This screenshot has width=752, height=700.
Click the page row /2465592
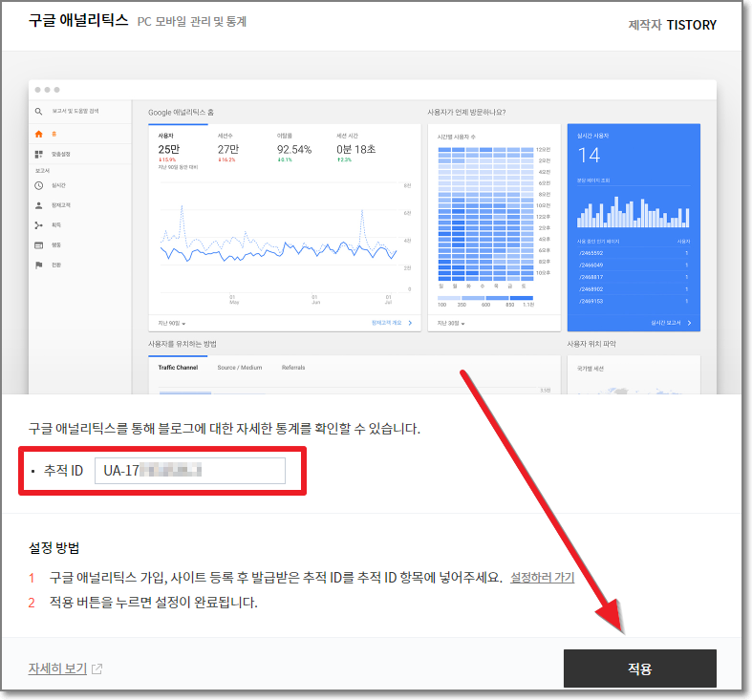[634, 253]
